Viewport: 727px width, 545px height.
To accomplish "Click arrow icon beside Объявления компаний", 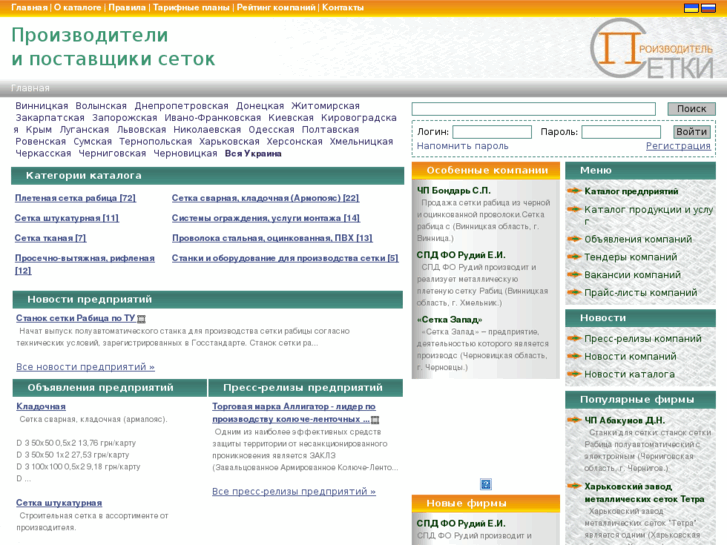I will point(574,238).
